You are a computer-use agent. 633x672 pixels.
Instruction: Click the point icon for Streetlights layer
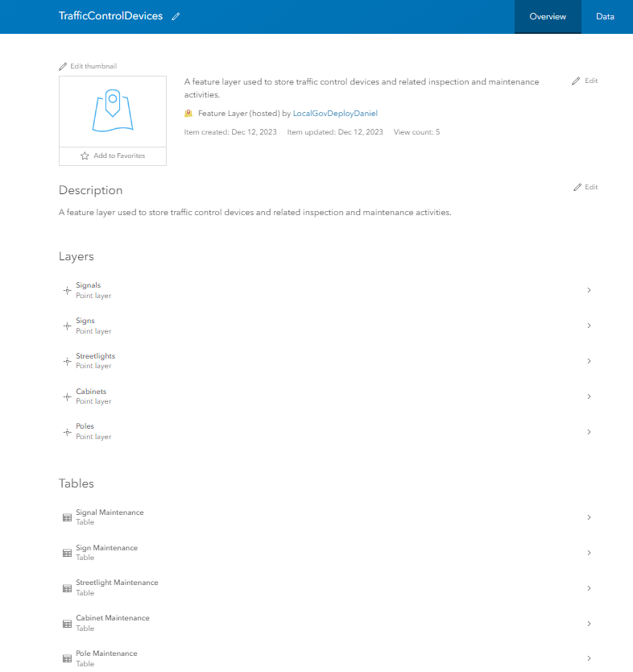(x=67, y=361)
